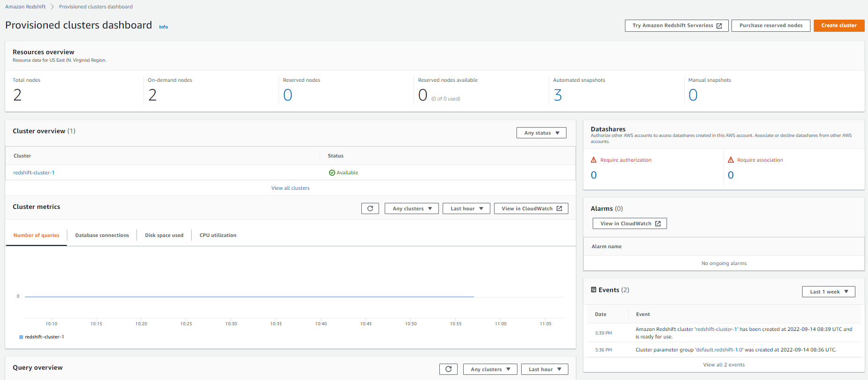Click the Date column header in Events
Image resolution: width=868 pixels, height=380 pixels.
601,314
